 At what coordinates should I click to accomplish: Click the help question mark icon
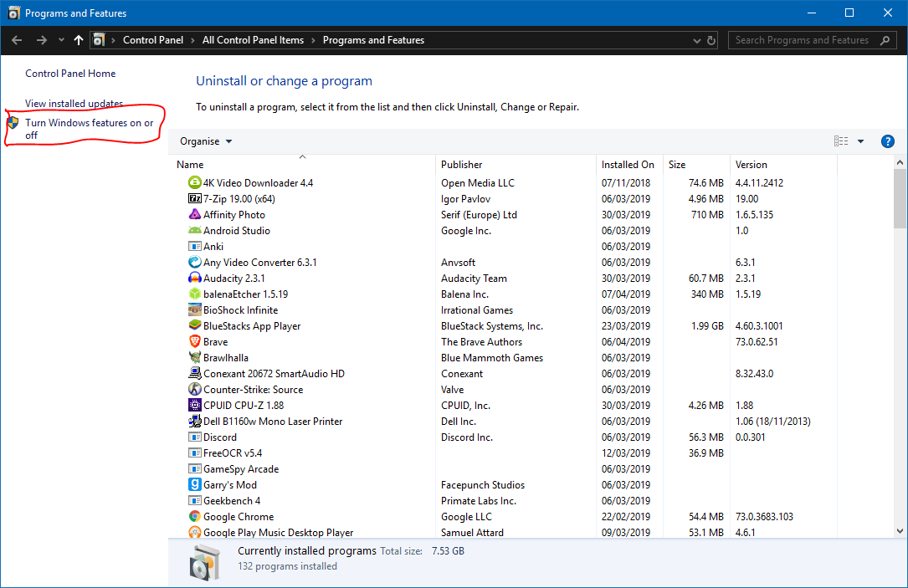pyautogui.click(x=888, y=141)
